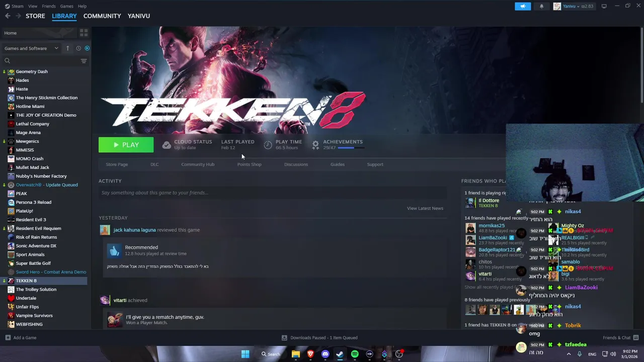Expand the Games and Software filter dropdown

click(x=31, y=48)
